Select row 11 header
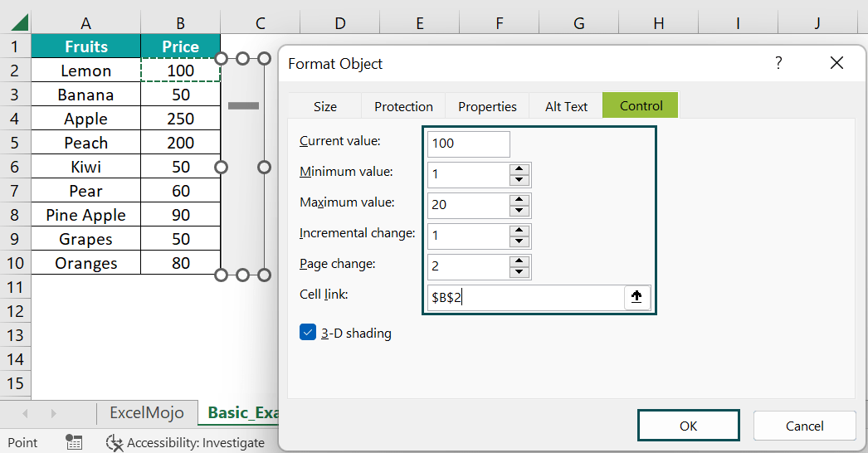The height and width of the screenshot is (453, 868). point(16,287)
